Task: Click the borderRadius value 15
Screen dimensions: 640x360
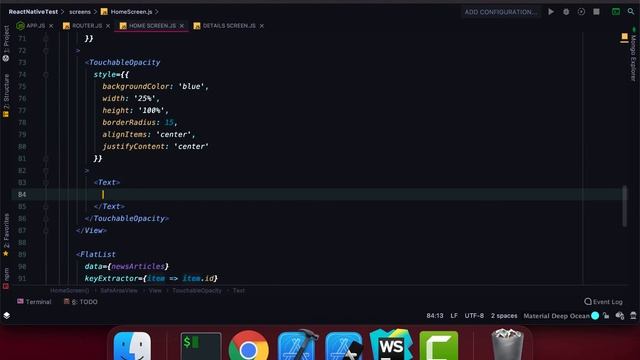Action: pos(169,122)
